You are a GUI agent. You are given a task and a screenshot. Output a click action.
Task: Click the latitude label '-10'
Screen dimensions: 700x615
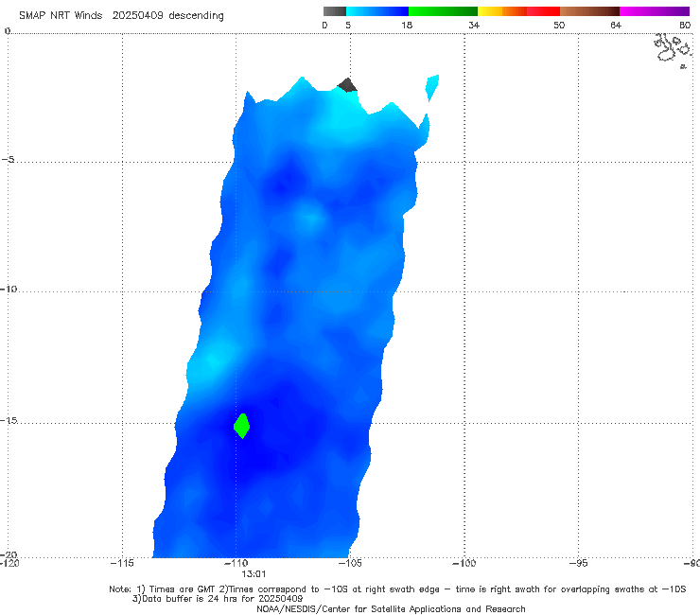click(x=8, y=289)
